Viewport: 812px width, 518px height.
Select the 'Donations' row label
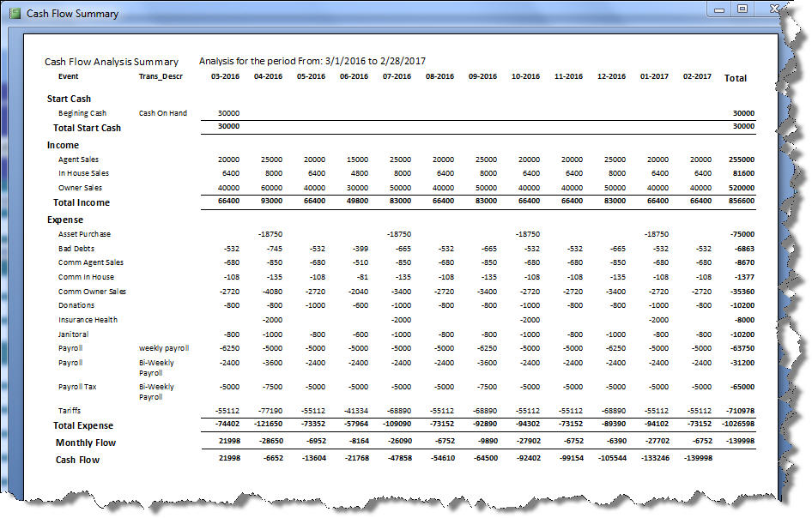[x=76, y=305]
